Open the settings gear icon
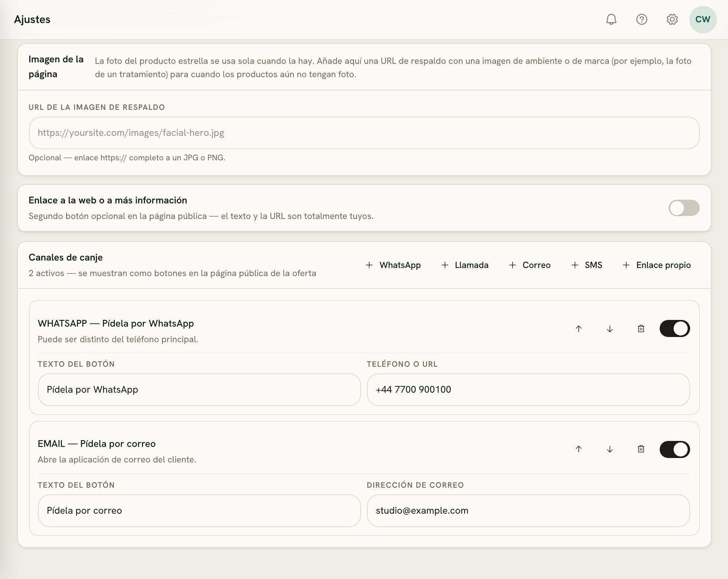The image size is (728, 579). click(x=672, y=19)
